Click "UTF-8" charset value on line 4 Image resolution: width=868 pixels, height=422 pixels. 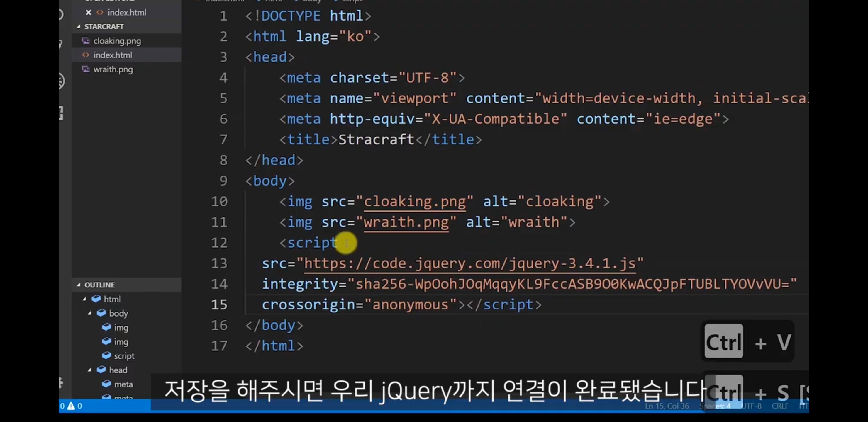click(427, 78)
